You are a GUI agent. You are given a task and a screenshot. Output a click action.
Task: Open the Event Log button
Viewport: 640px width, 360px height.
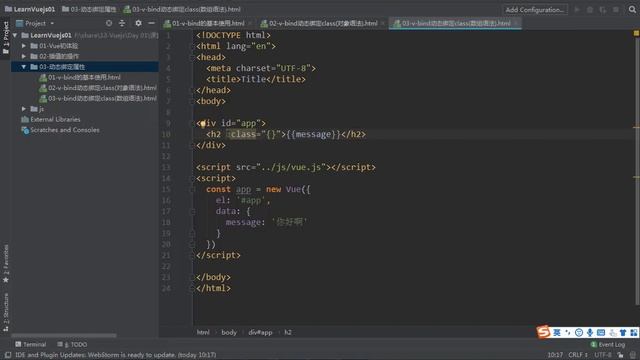pyautogui.click(x=607, y=344)
